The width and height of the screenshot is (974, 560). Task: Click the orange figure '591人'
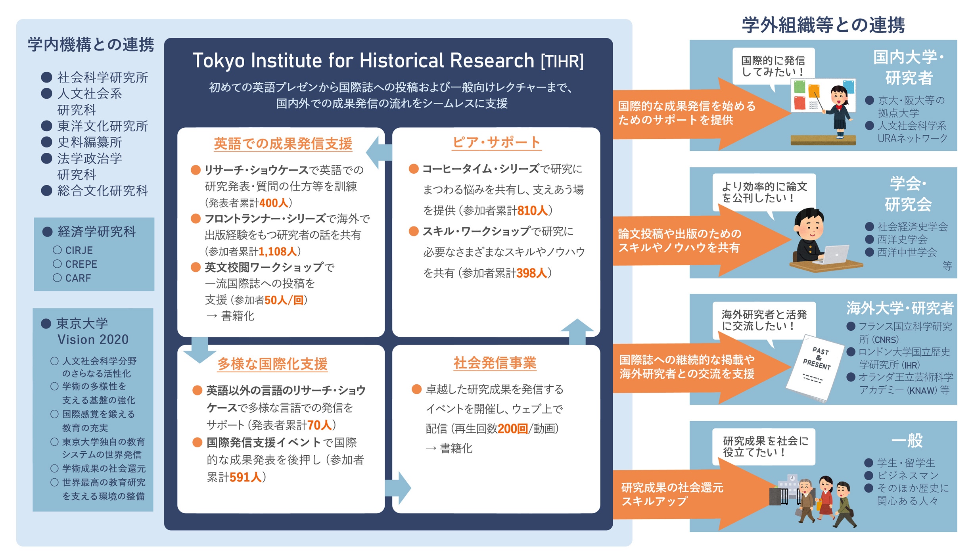tap(246, 477)
